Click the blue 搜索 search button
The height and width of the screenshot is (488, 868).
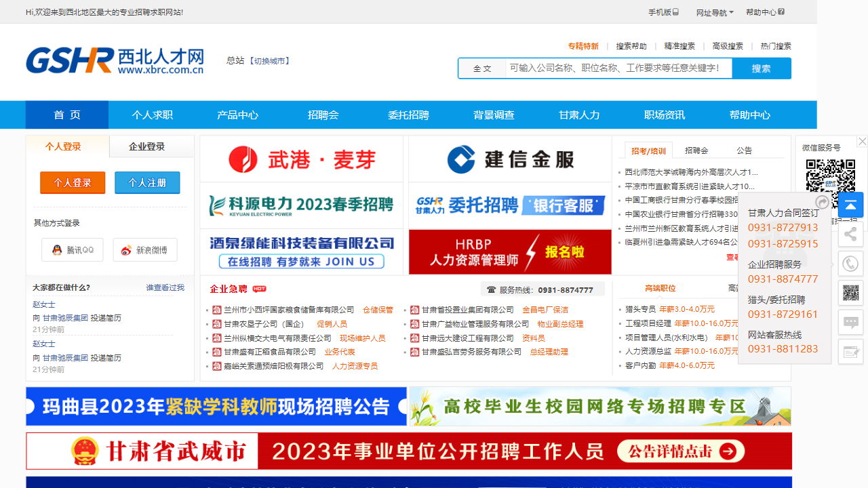[762, 68]
